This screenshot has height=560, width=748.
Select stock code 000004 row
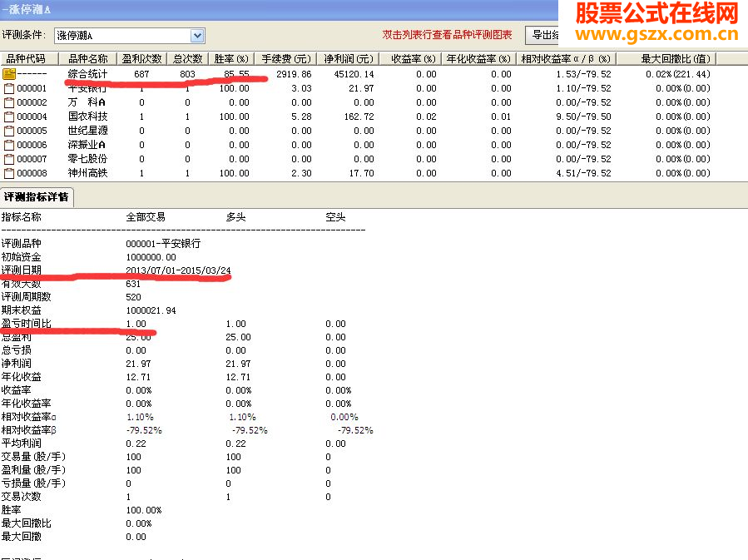pos(32,116)
